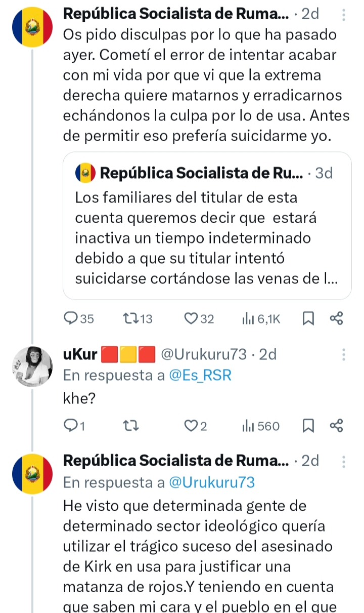Open the @Urukuru73 reply mention link
Screen dimensions: 364x613
coord(211,483)
